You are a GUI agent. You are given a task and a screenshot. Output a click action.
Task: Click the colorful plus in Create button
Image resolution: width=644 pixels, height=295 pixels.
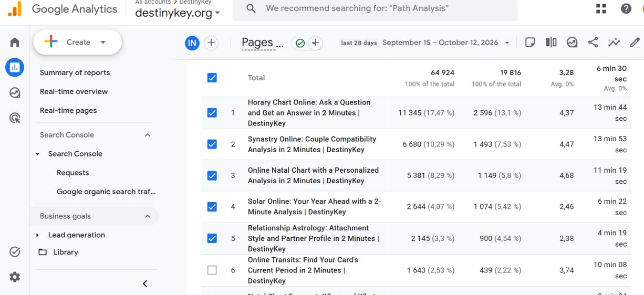click(51, 42)
